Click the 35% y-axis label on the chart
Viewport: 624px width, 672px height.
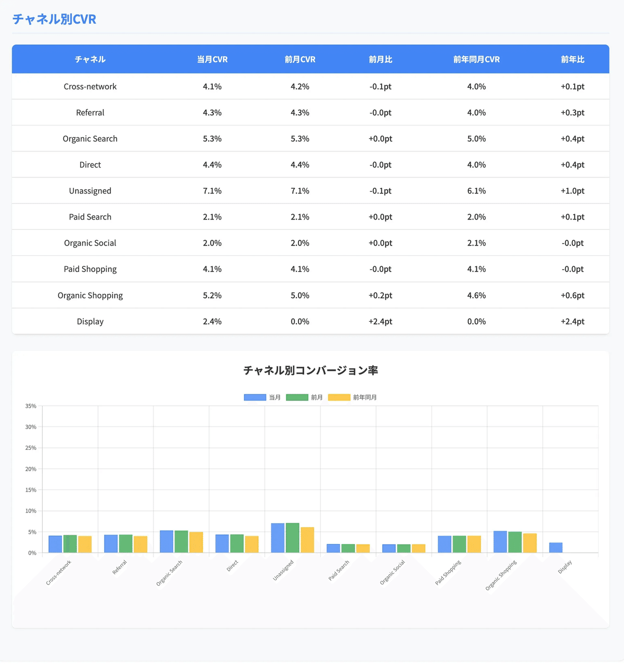click(30, 406)
